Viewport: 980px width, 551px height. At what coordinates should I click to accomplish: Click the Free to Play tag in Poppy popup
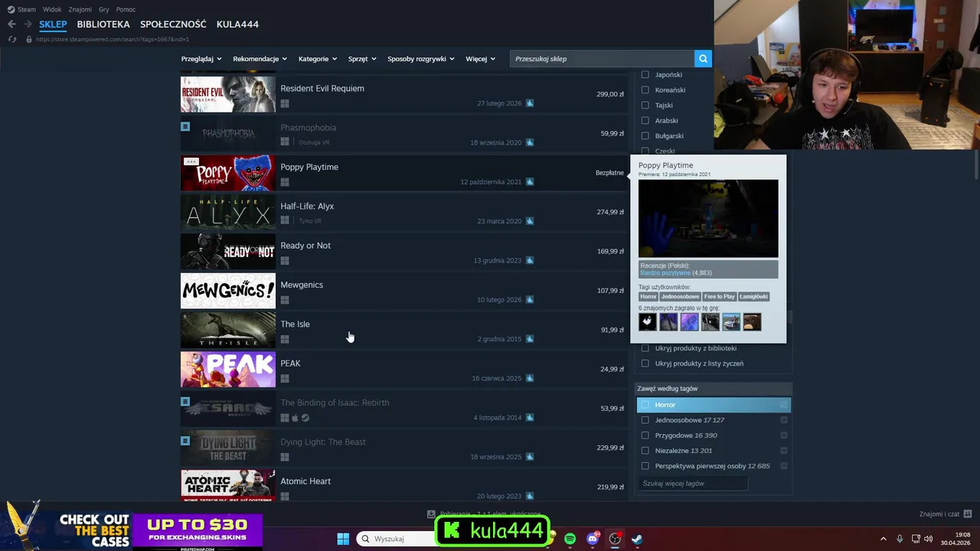tap(719, 296)
